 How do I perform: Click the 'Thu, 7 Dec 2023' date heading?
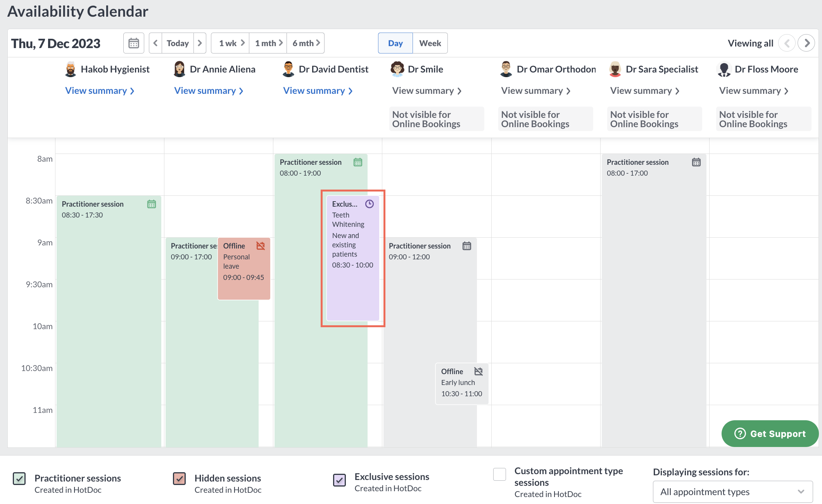[x=56, y=43]
